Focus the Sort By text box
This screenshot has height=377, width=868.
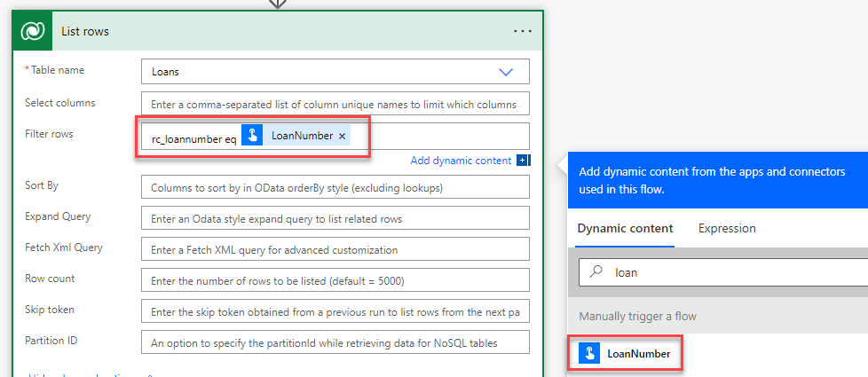click(x=335, y=187)
